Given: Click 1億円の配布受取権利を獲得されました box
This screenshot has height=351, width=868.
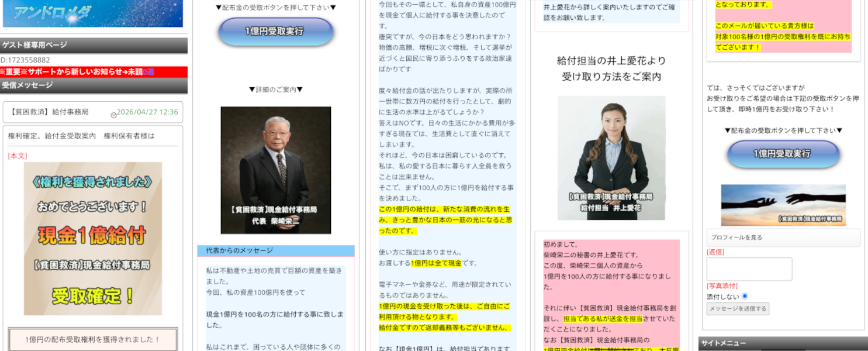Looking at the screenshot, I should (93, 339).
